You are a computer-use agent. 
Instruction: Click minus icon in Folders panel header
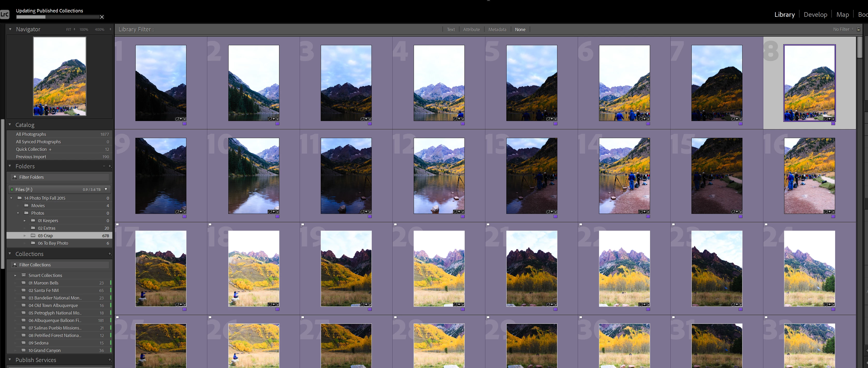(104, 166)
